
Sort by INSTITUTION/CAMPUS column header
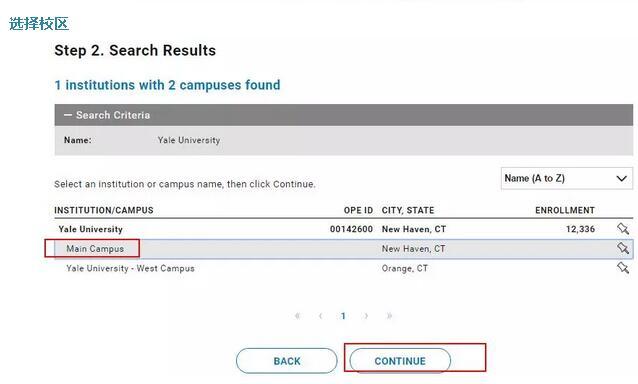(x=104, y=210)
